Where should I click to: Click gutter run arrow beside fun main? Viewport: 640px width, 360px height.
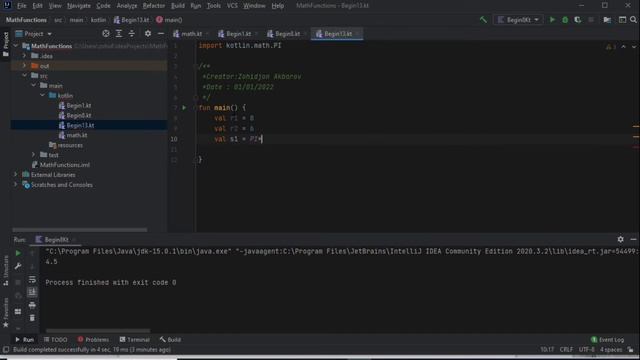184,108
